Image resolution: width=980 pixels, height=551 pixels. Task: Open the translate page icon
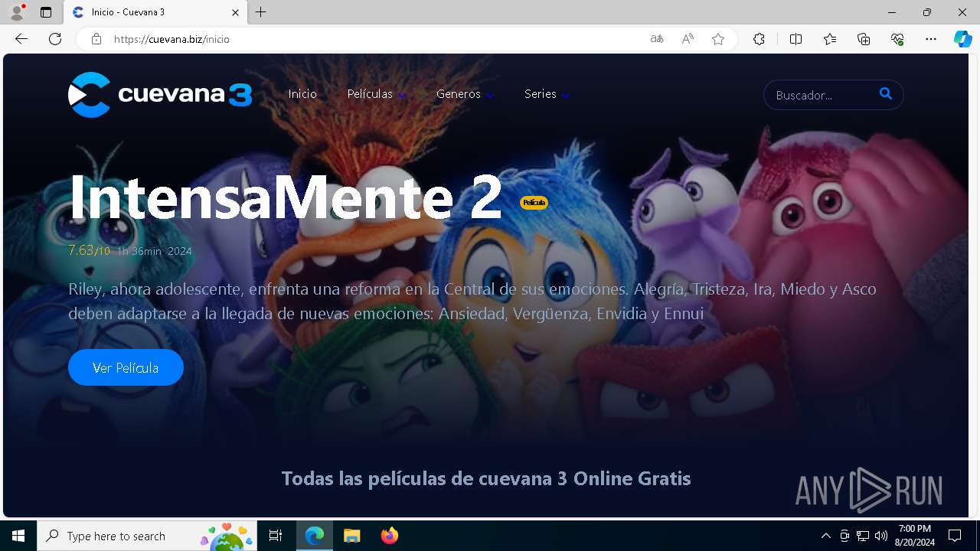coord(657,39)
